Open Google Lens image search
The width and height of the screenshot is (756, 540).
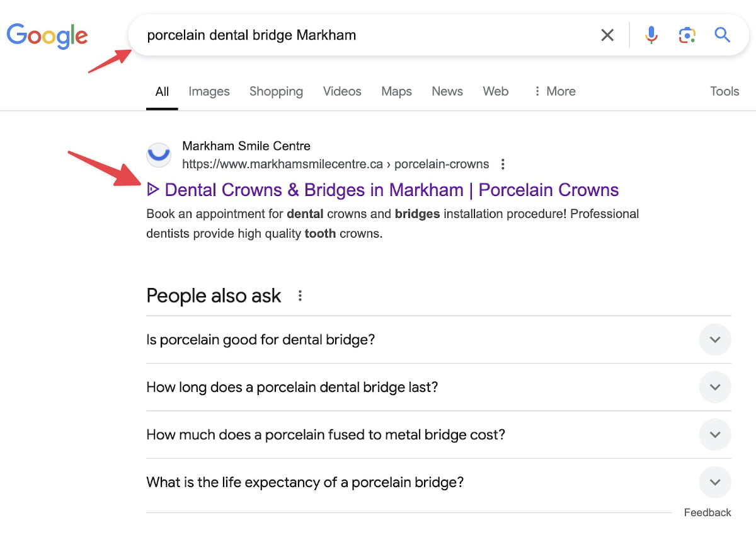coord(687,35)
